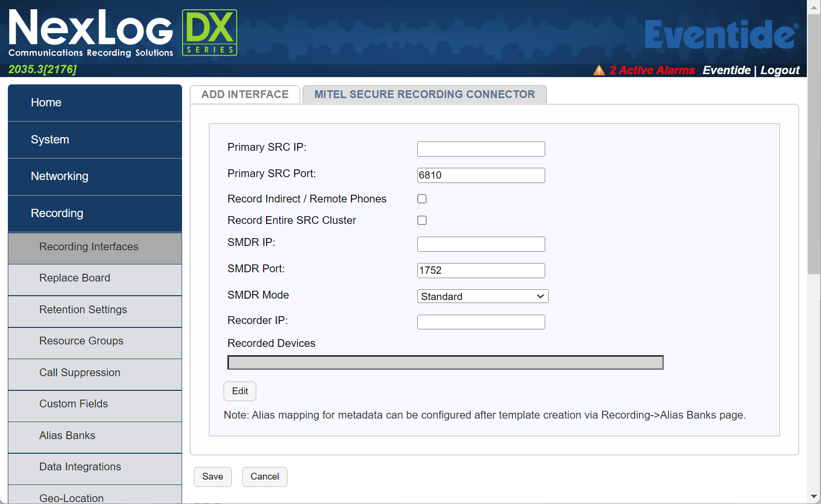The width and height of the screenshot is (821, 504).
Task: Select the Mitel Secure Recording Connector tab
Action: tap(424, 95)
